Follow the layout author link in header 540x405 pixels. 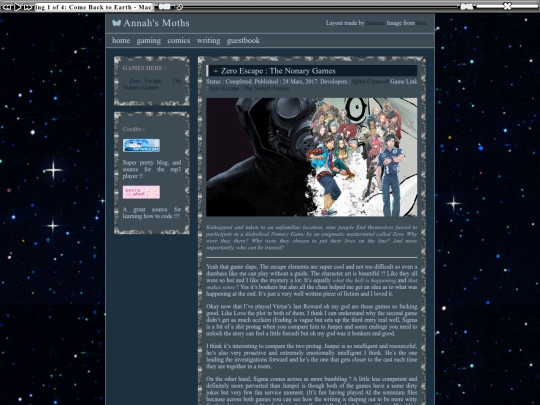pos(375,23)
